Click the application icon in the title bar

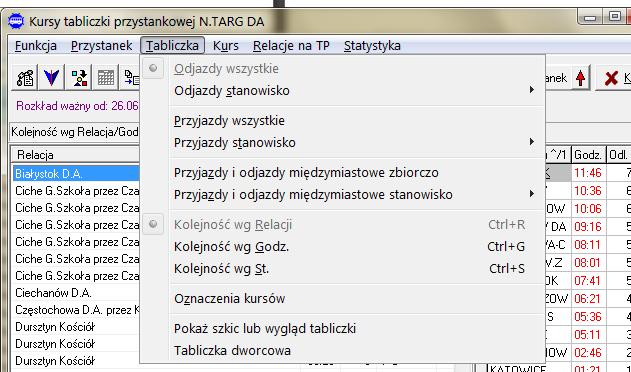[16, 21]
